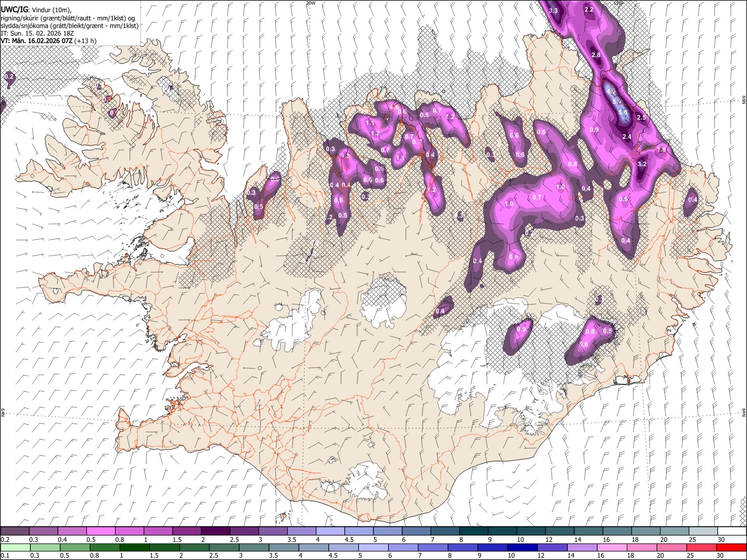Click the '64N' latitude label on right edge

point(744,412)
